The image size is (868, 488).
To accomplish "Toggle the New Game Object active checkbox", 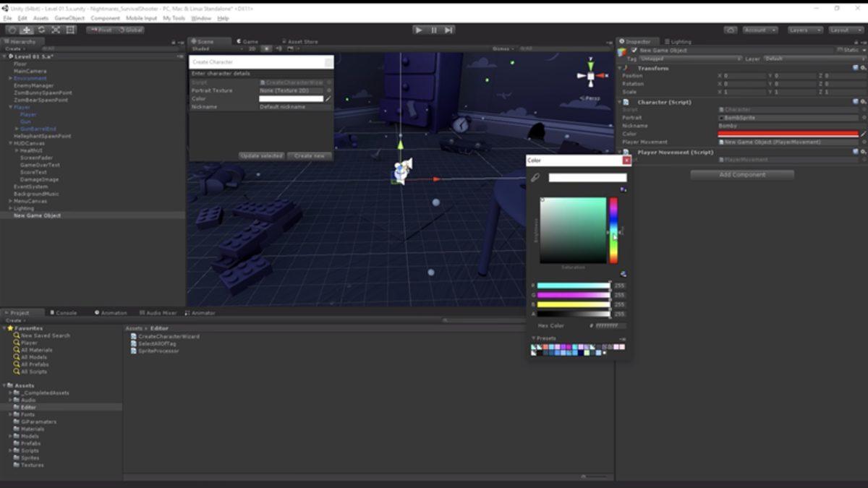I will click(x=634, y=51).
